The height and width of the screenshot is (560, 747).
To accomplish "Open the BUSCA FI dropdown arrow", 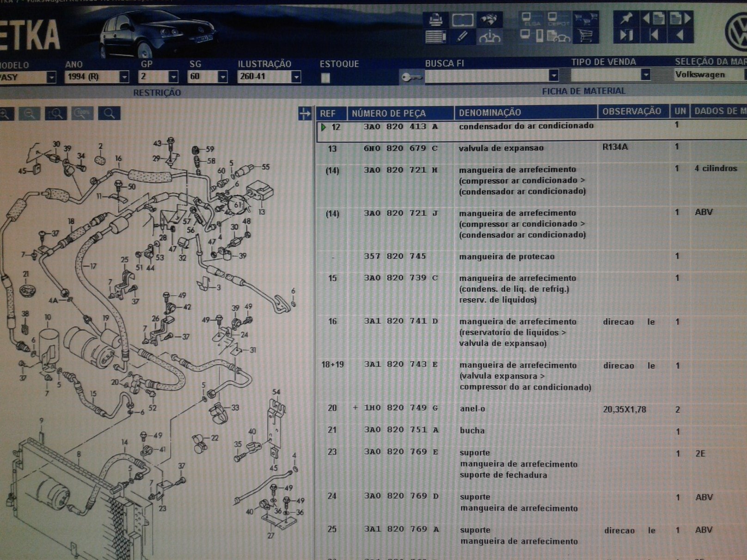I will tap(553, 75).
